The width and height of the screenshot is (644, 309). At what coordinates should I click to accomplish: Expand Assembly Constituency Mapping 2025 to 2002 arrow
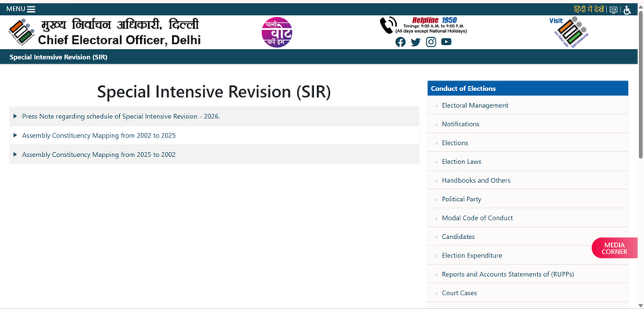[x=15, y=154]
